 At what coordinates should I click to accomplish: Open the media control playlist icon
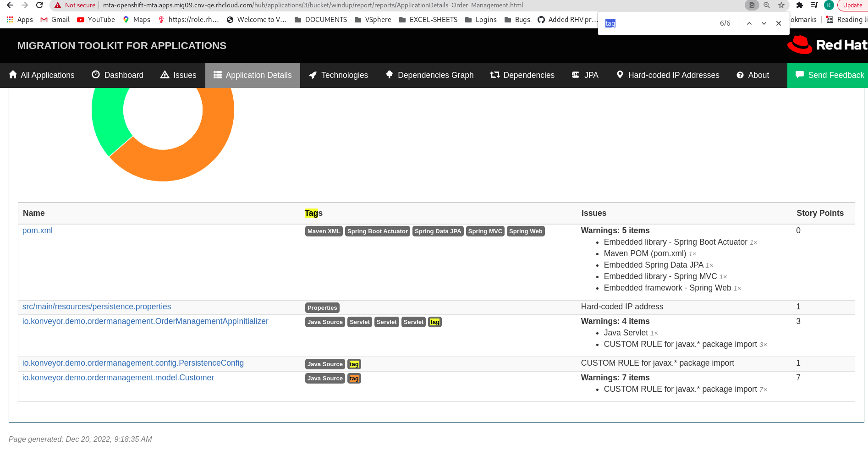coord(814,5)
